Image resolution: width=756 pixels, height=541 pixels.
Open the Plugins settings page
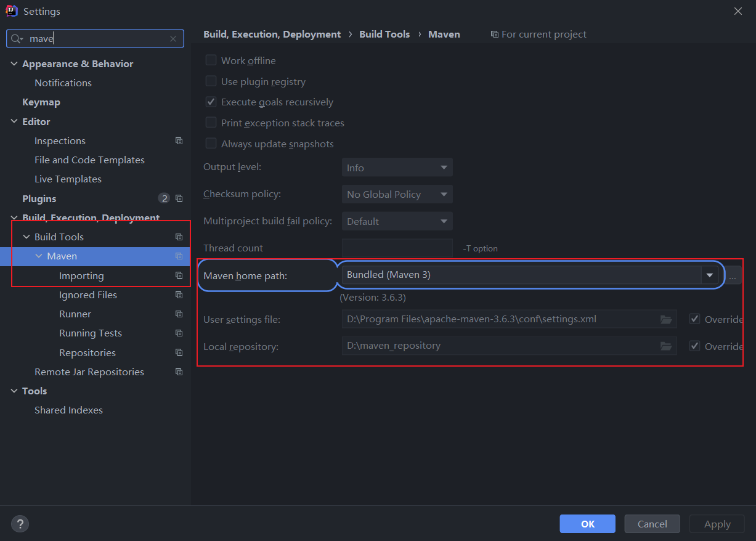coord(39,198)
